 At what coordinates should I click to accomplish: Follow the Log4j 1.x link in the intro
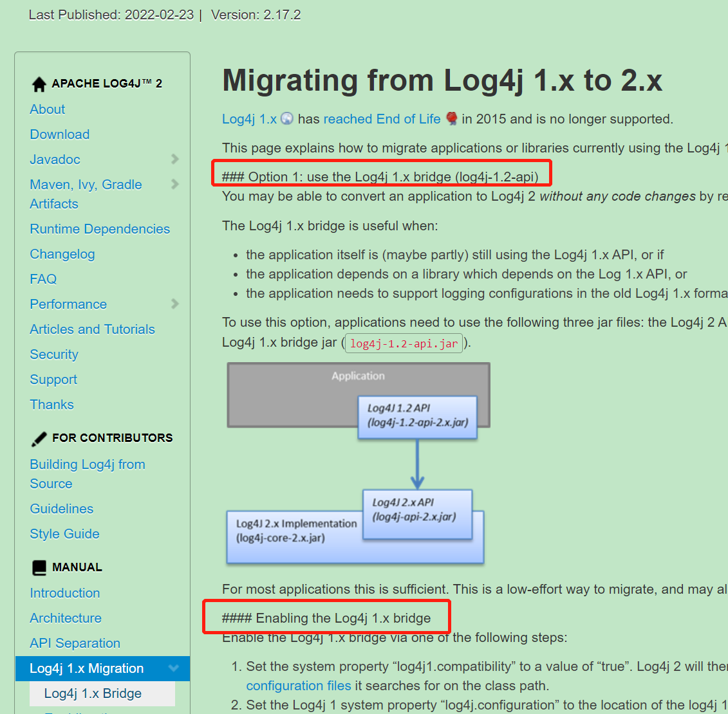[249, 119]
